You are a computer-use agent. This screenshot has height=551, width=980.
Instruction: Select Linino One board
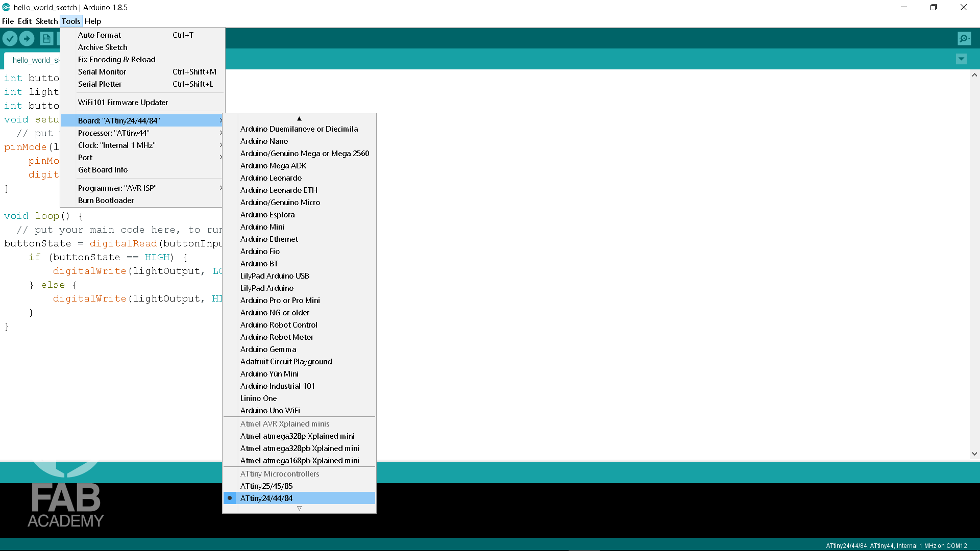pos(299,398)
